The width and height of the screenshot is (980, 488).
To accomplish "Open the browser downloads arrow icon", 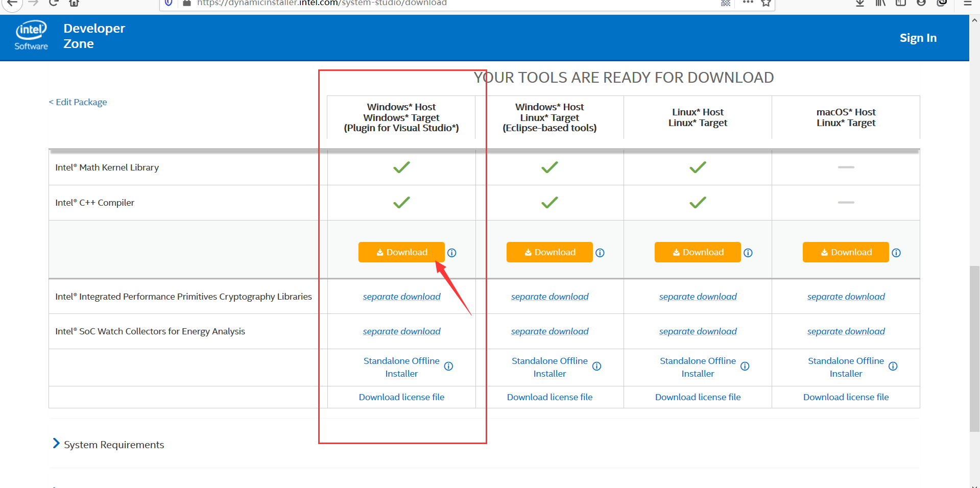I will pyautogui.click(x=860, y=3).
